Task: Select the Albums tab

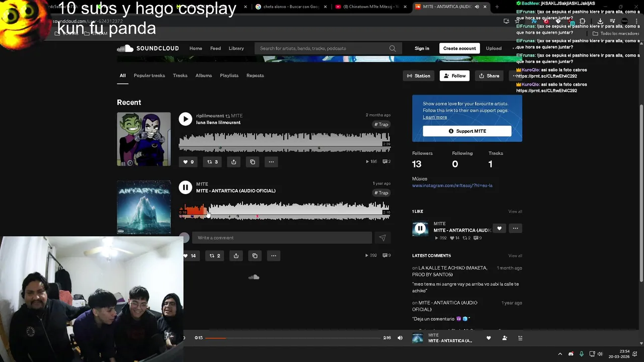Action: pos(203,75)
